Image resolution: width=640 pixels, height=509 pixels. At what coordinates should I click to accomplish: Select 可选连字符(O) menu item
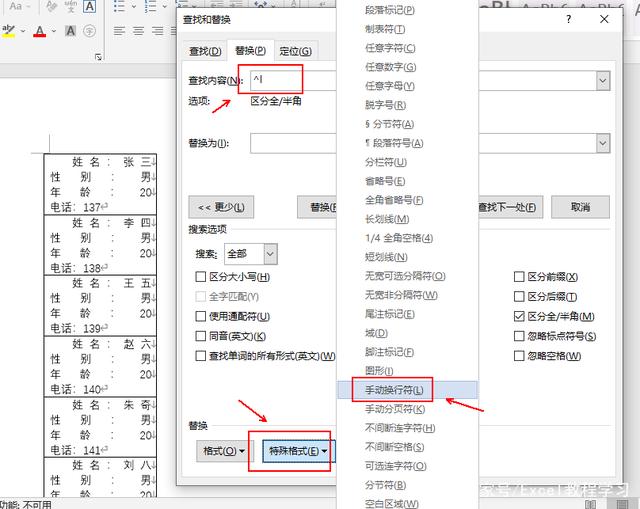coord(407,466)
